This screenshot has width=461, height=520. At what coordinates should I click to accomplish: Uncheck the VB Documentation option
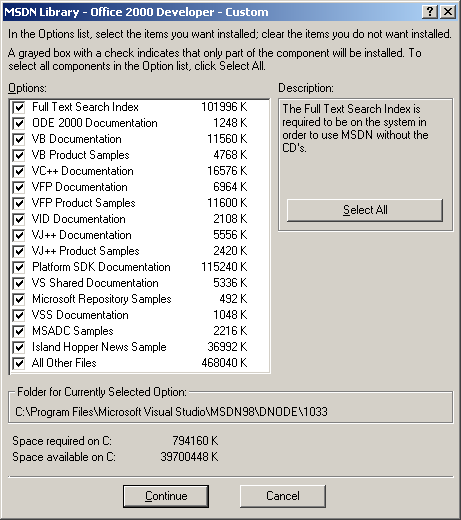(x=19, y=139)
